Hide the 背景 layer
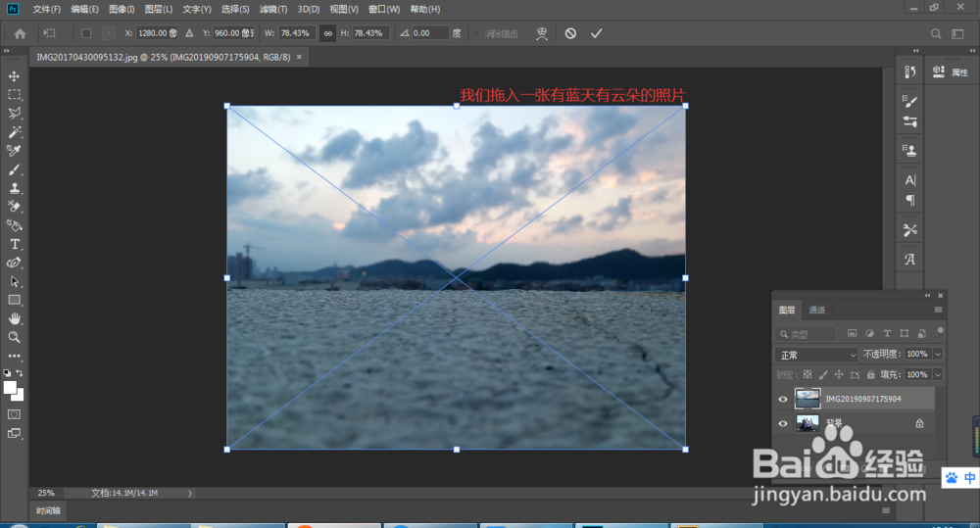Viewport: 980px width, 528px height. click(x=782, y=423)
